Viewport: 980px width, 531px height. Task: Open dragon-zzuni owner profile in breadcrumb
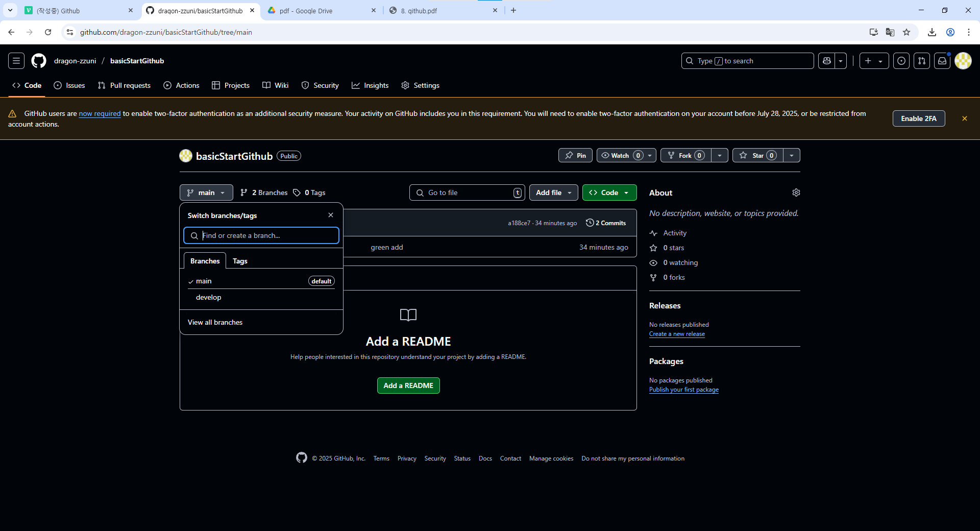pyautogui.click(x=75, y=61)
